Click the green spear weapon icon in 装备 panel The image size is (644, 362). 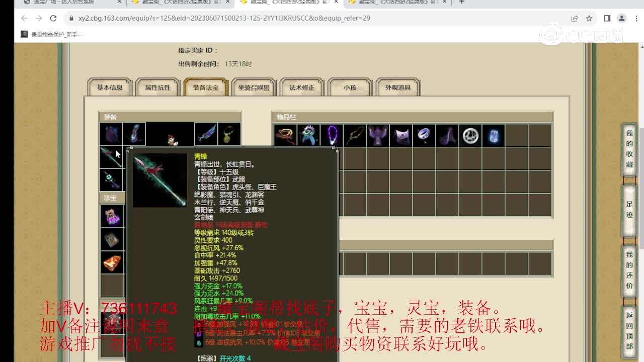point(111,157)
